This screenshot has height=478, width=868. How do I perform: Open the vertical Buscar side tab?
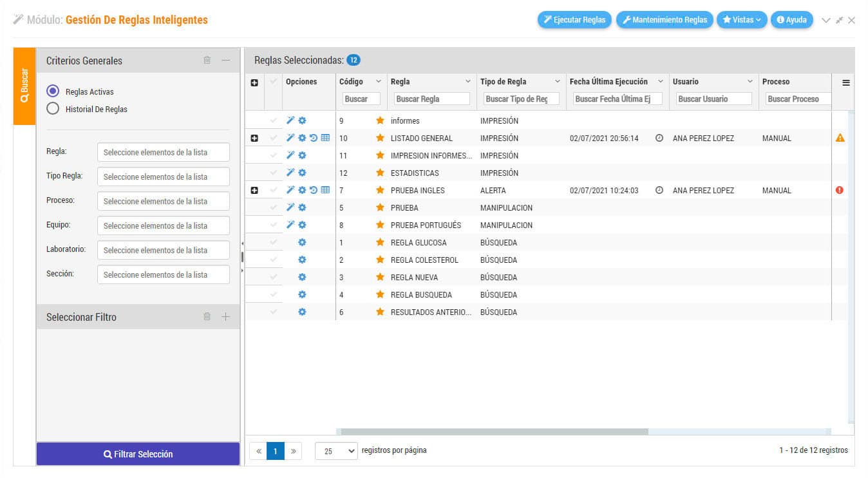[24, 86]
